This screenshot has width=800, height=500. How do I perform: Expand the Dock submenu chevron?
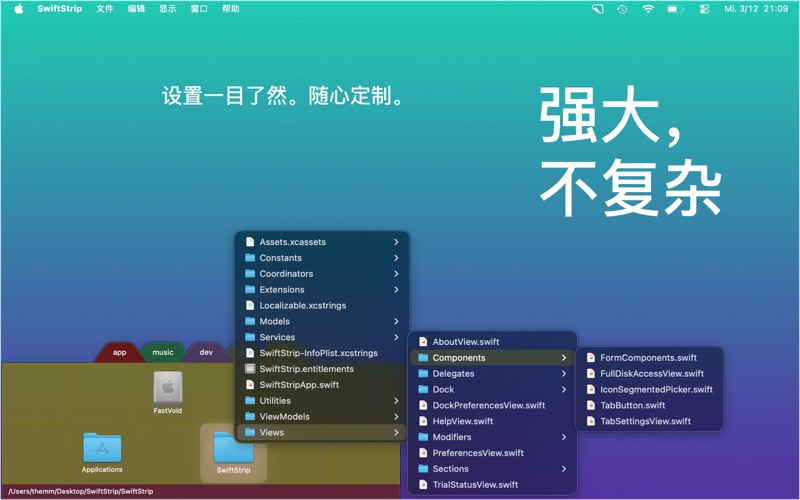coord(563,389)
